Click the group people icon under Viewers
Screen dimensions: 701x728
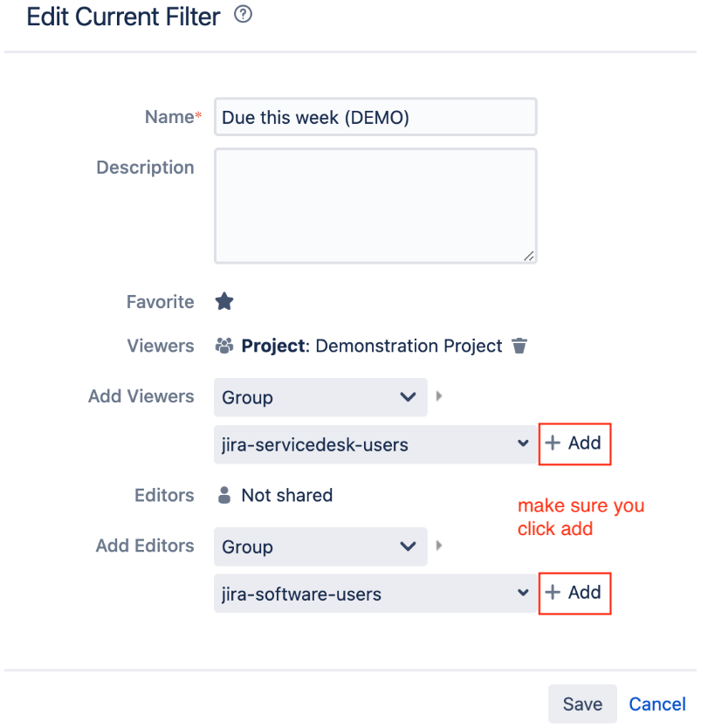click(224, 346)
